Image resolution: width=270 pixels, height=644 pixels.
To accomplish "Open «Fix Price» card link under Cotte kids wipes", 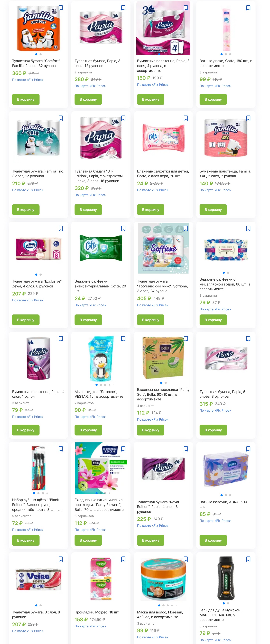I will [x=153, y=190].
